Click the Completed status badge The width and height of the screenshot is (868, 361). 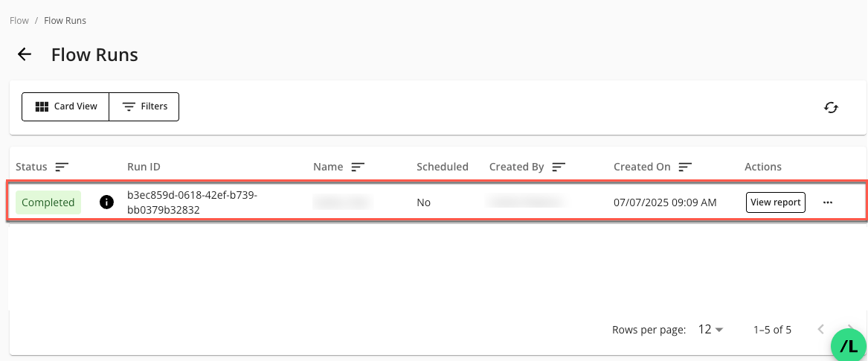pos(48,202)
